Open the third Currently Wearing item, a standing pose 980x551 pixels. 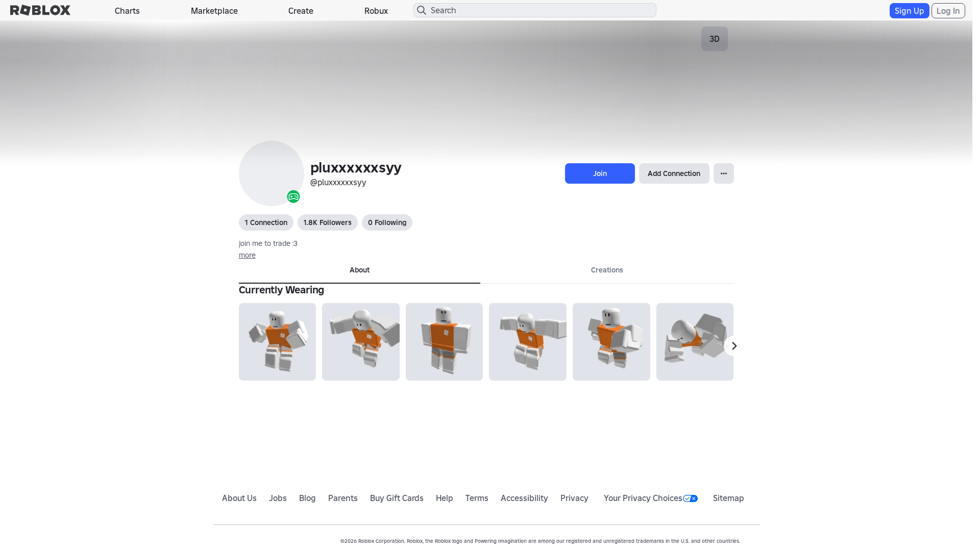coord(444,342)
